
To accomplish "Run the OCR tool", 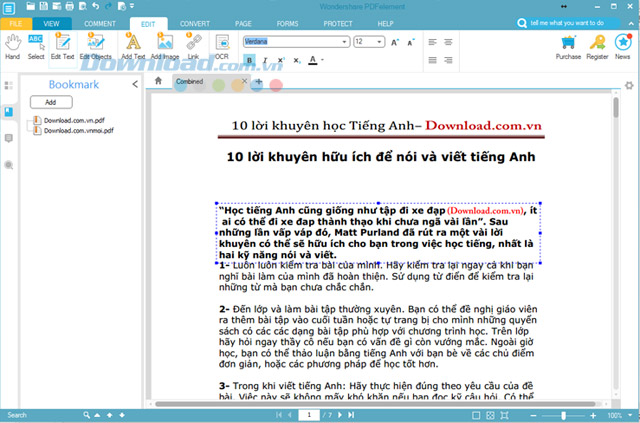I will [x=222, y=47].
